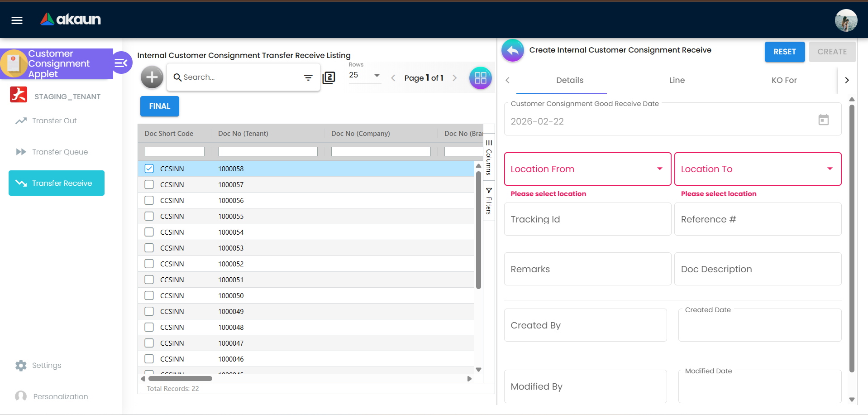Screen dimensions: 868x415
Task: Click the listing vertical scrollbar thumb
Action: 478,230
